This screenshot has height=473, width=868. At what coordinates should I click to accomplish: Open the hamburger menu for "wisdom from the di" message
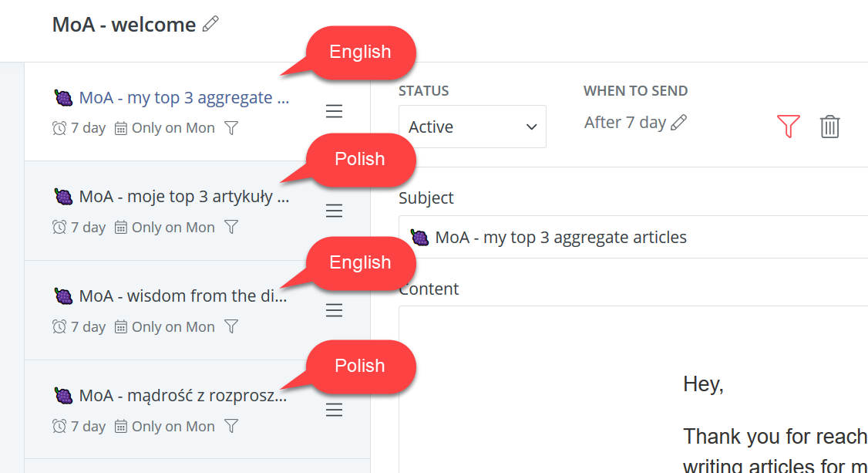click(x=335, y=309)
